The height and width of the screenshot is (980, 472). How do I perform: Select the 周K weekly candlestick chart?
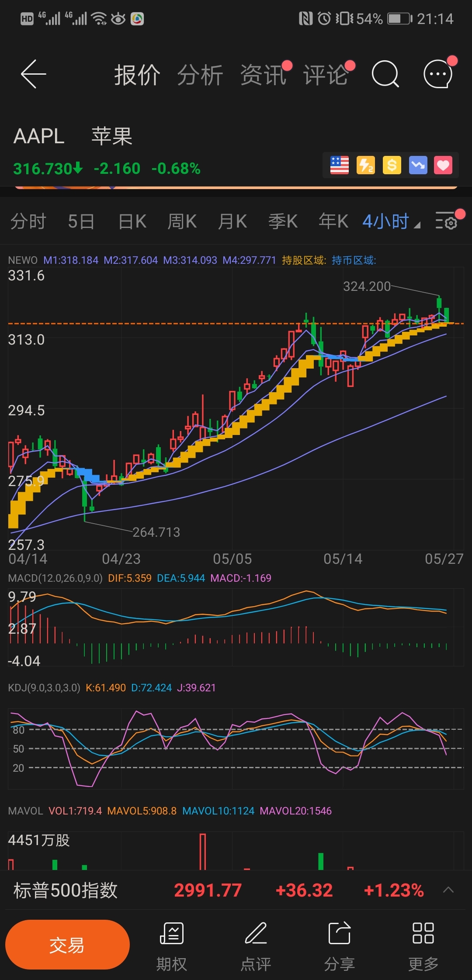click(182, 221)
